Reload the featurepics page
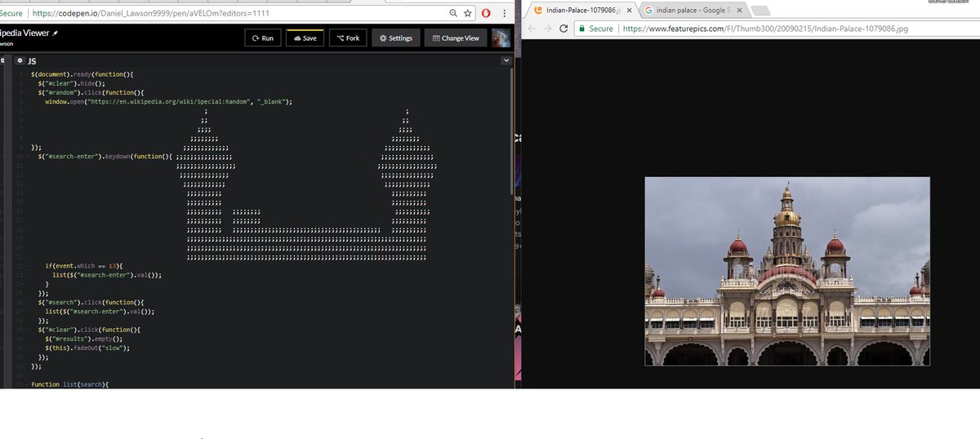The image size is (980, 439). pos(563,28)
